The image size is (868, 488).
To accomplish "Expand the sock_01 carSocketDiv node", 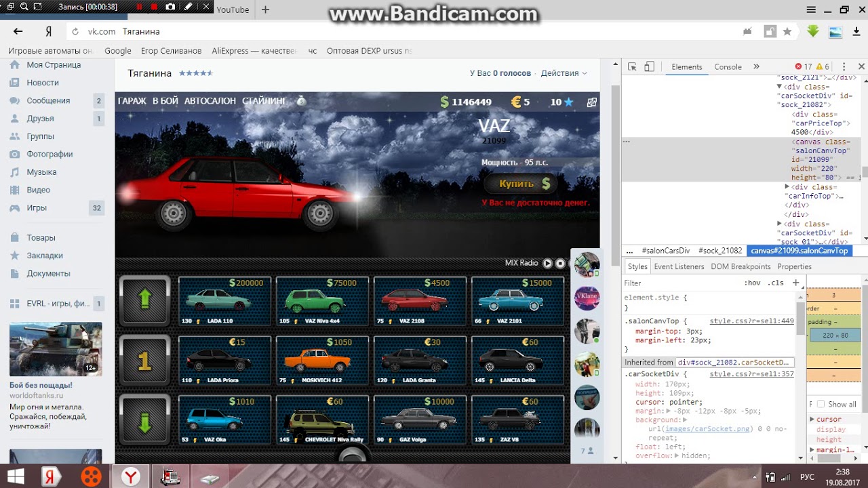I will pyautogui.click(x=781, y=224).
